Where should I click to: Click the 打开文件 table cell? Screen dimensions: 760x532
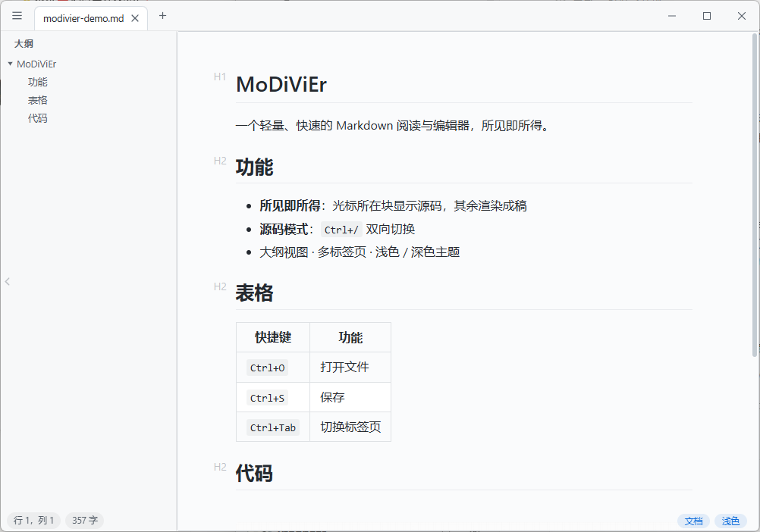(350, 368)
